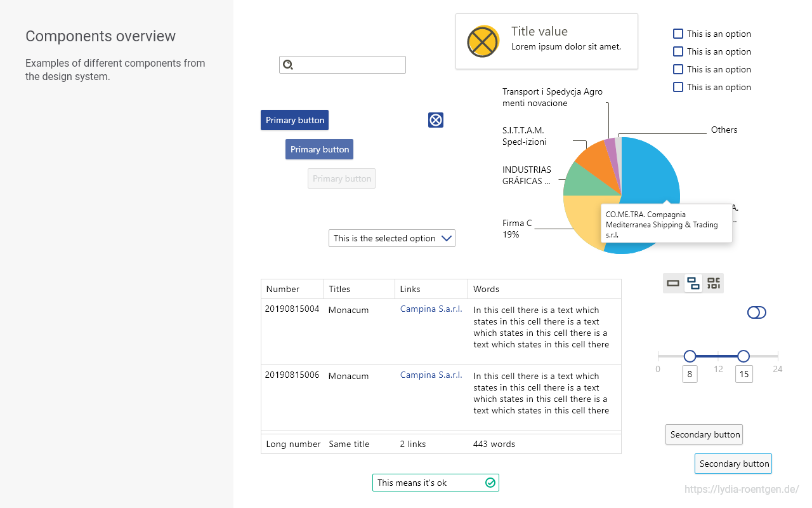This screenshot has width=812, height=508.
Task: Click Monacum in row 20190815006
Action: pyautogui.click(x=348, y=376)
